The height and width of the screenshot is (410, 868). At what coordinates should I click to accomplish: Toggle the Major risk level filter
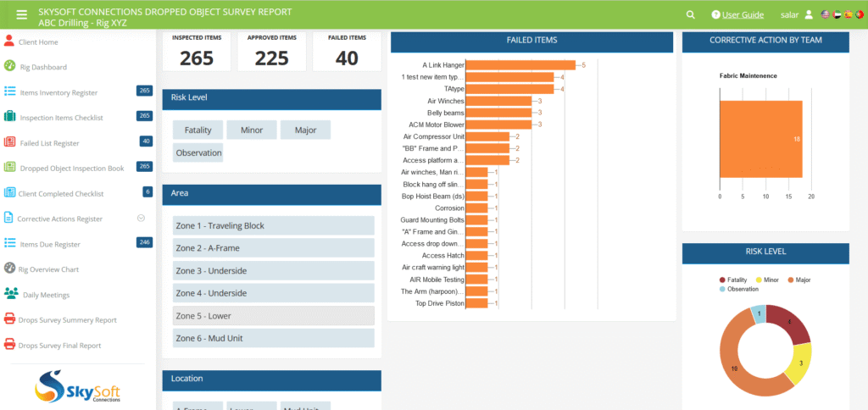pos(305,130)
